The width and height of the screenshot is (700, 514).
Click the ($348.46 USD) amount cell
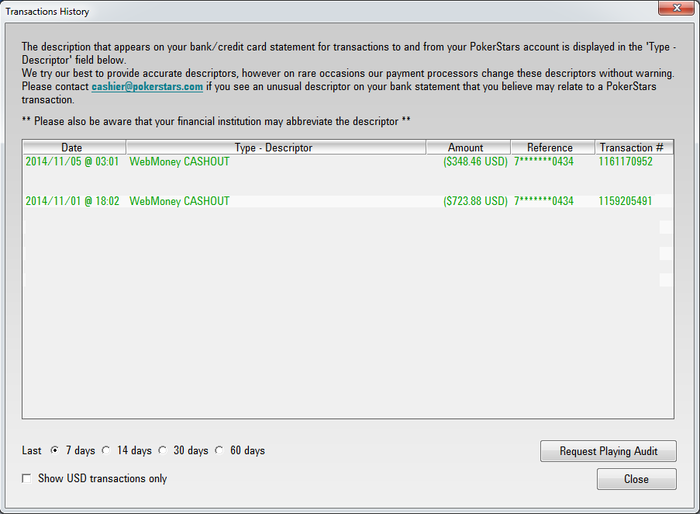(x=475, y=162)
